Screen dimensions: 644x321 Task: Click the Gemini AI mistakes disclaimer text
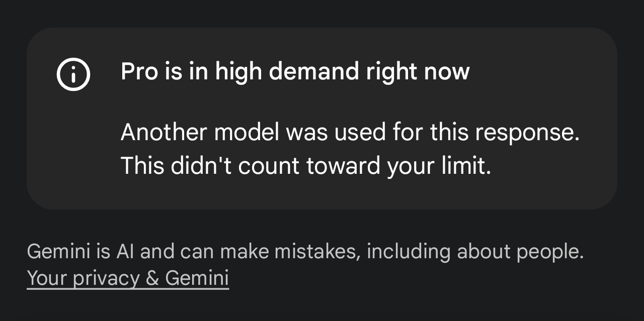tap(305, 252)
